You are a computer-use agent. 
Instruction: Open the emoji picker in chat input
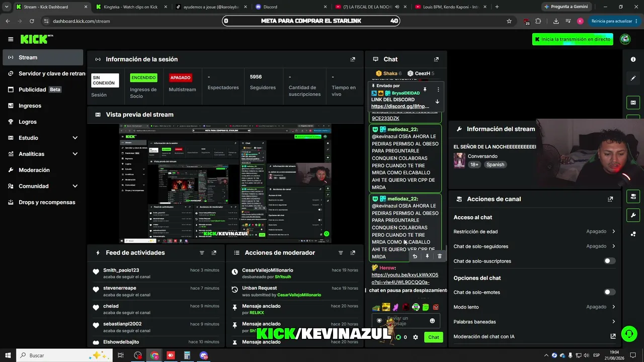pos(432,321)
